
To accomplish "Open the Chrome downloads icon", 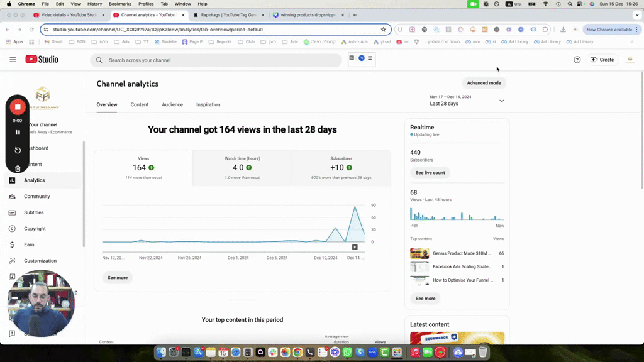I will [563, 30].
